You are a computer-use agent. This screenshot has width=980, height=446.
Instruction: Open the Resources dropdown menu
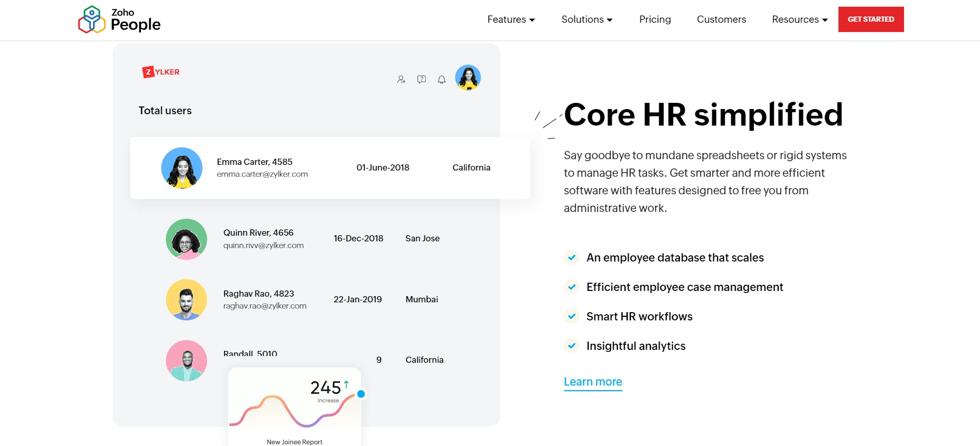(800, 20)
